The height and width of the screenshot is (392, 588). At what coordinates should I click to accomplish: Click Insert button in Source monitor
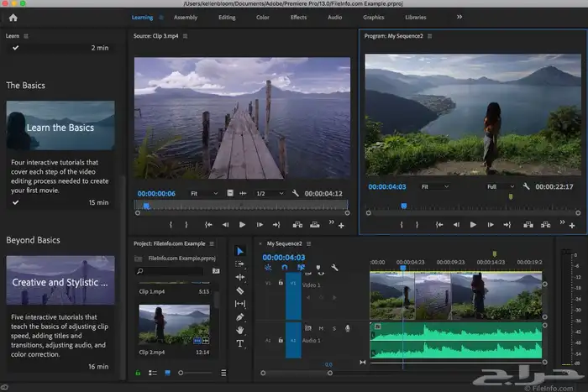click(x=297, y=224)
